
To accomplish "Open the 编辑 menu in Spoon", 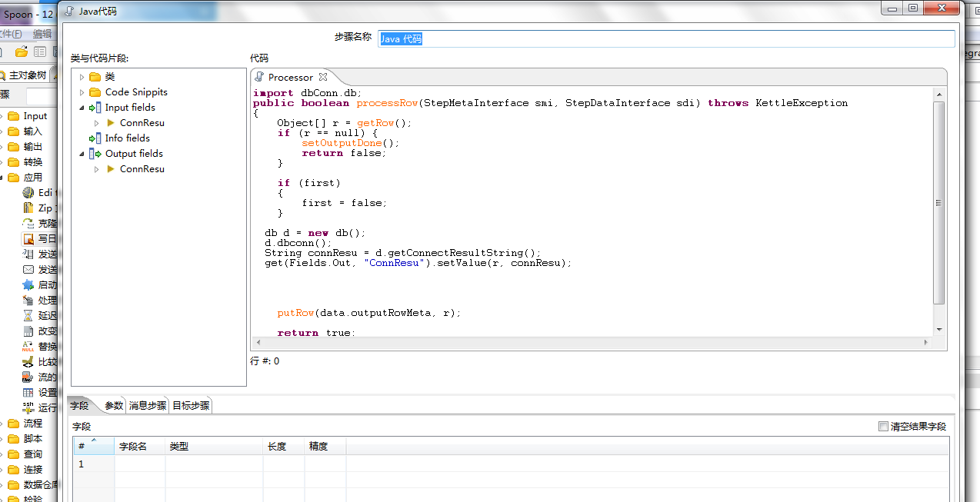I will pyautogui.click(x=42, y=34).
